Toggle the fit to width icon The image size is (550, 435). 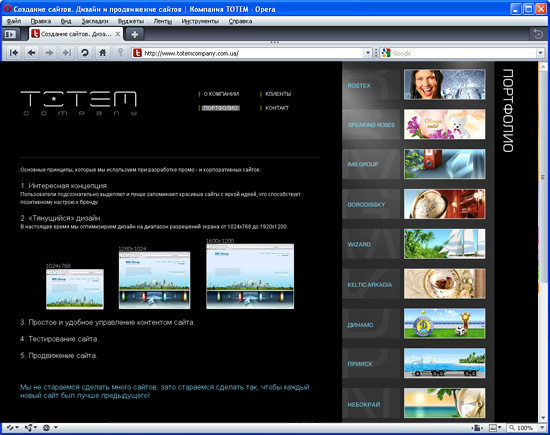(x=477, y=428)
